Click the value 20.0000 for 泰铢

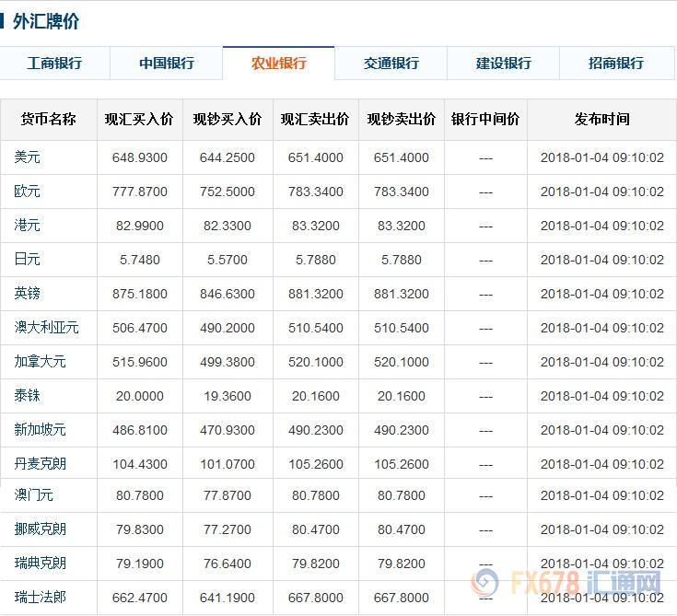(x=139, y=396)
